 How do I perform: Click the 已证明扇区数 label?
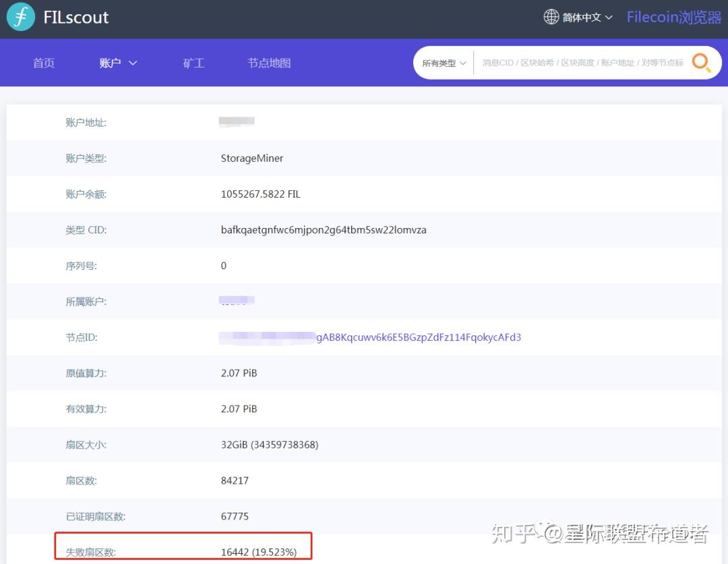(96, 516)
